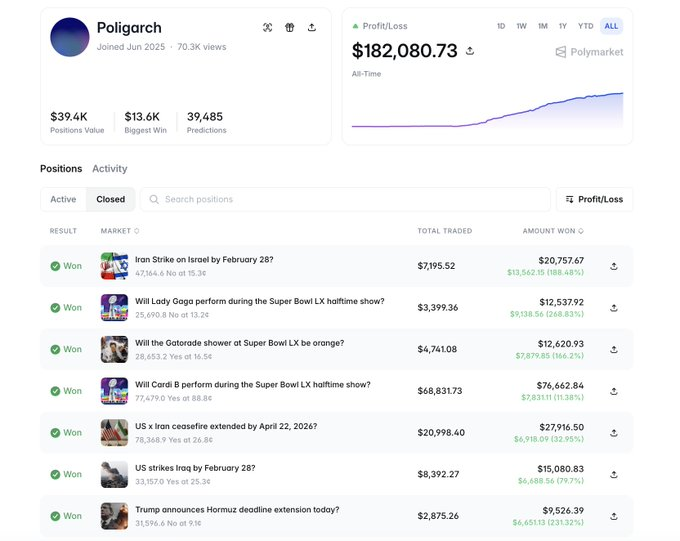Share the Gatorade shower orange position
The width and height of the screenshot is (680, 541).
pos(614,350)
